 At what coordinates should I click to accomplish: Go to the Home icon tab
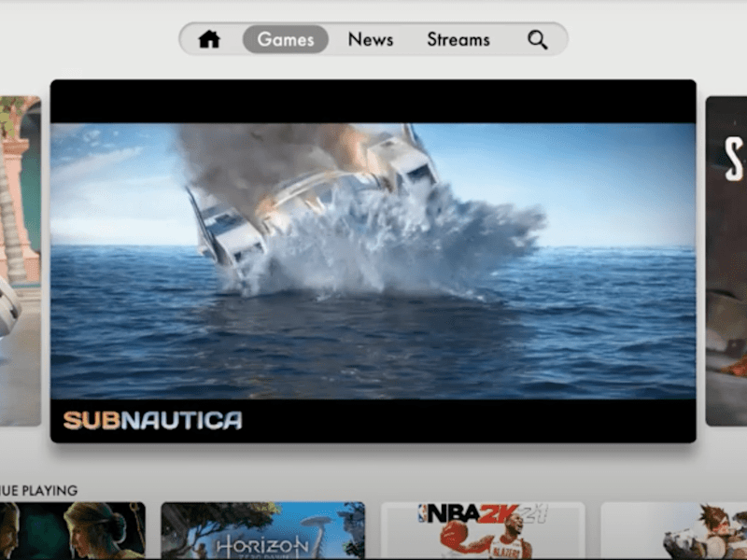pyautogui.click(x=209, y=39)
